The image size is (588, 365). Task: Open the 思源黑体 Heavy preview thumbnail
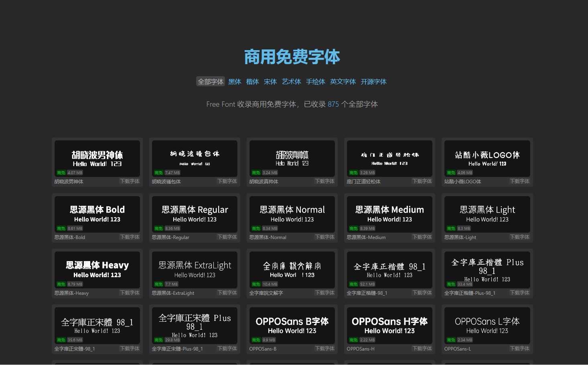[97, 270]
